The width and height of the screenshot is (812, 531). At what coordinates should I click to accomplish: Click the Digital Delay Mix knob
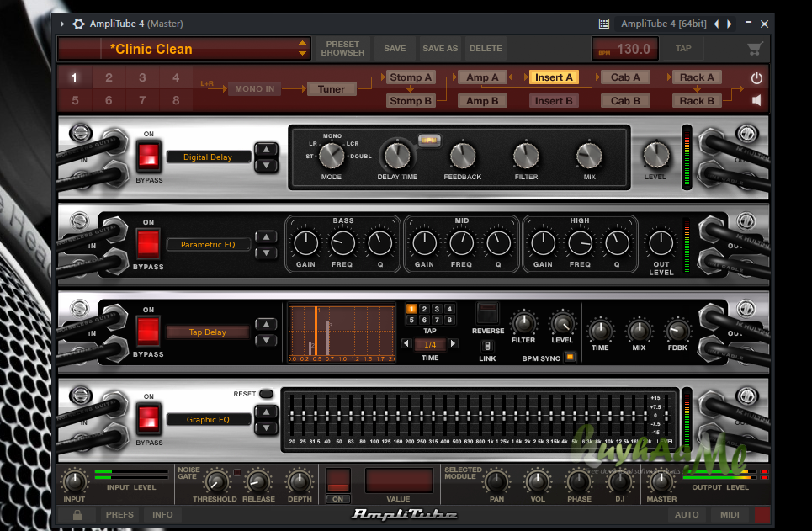coord(589,156)
